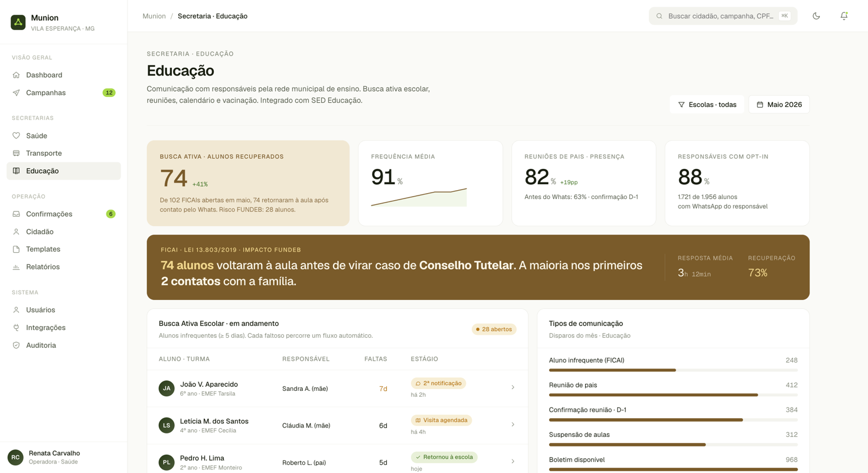Open the Campanhas menu item
Viewport: 868px width, 473px height.
64,93
